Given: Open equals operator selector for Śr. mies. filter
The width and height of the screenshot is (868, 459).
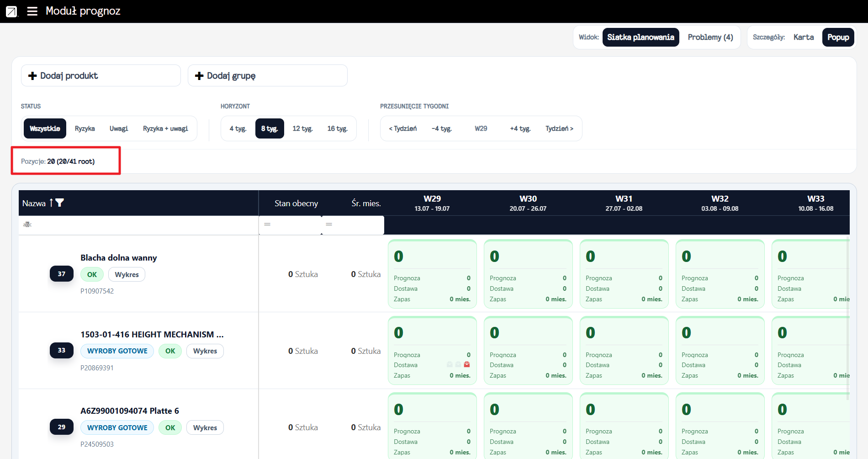Looking at the screenshot, I should point(329,224).
